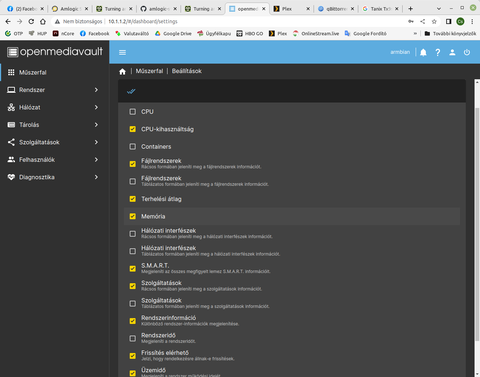Click the password key icon in address bar
Screen dimensions: 480x377
(x=411, y=21)
